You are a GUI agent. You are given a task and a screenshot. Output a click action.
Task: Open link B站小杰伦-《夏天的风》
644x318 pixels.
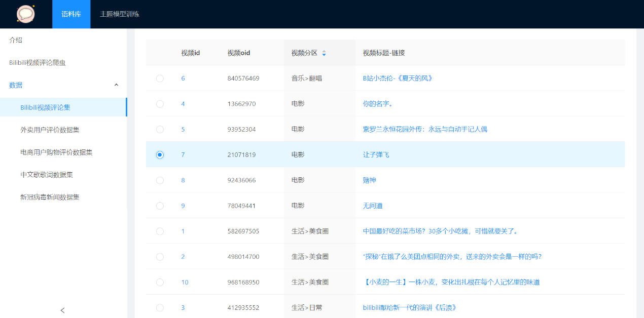pyautogui.click(x=398, y=78)
